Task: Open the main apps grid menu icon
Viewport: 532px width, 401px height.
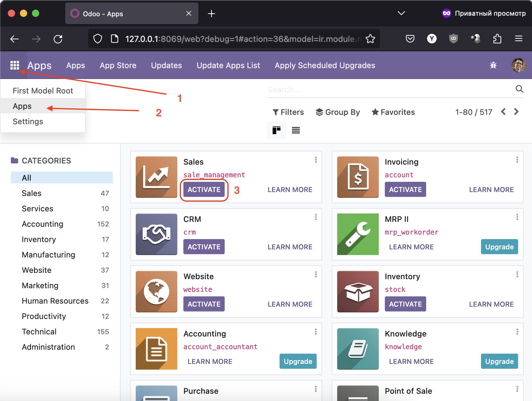Action: (x=14, y=65)
